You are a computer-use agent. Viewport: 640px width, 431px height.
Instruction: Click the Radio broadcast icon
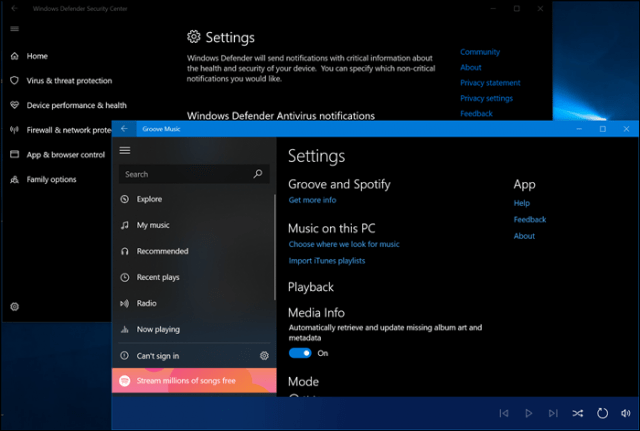coord(125,303)
